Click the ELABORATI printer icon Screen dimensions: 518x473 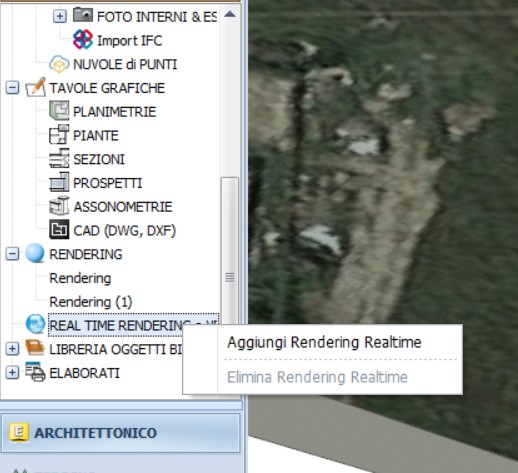[x=35, y=372]
